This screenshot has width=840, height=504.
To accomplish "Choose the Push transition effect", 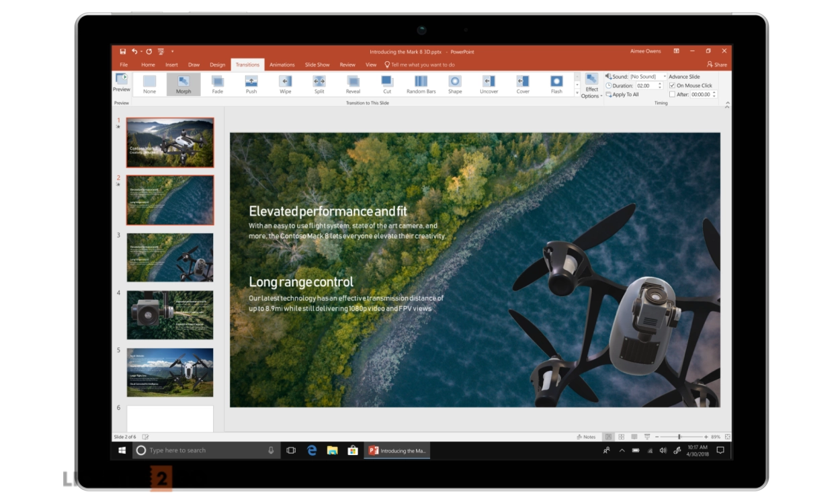I will (251, 84).
